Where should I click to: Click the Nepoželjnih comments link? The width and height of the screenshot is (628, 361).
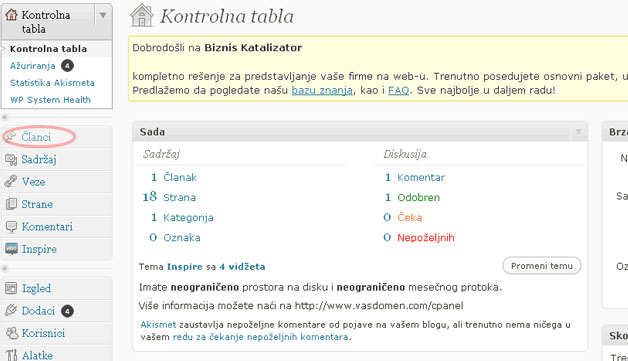(x=426, y=238)
